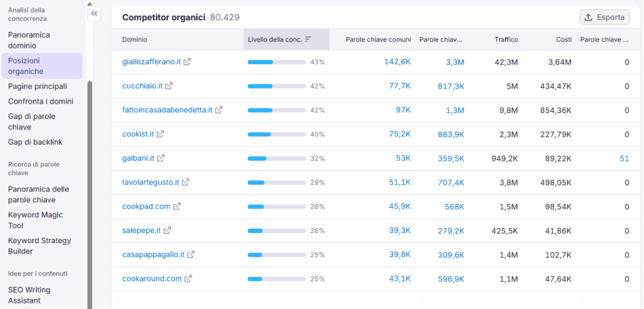The height and width of the screenshot is (309, 644).
Task: Open galbani.it domain link
Action: (x=138, y=158)
